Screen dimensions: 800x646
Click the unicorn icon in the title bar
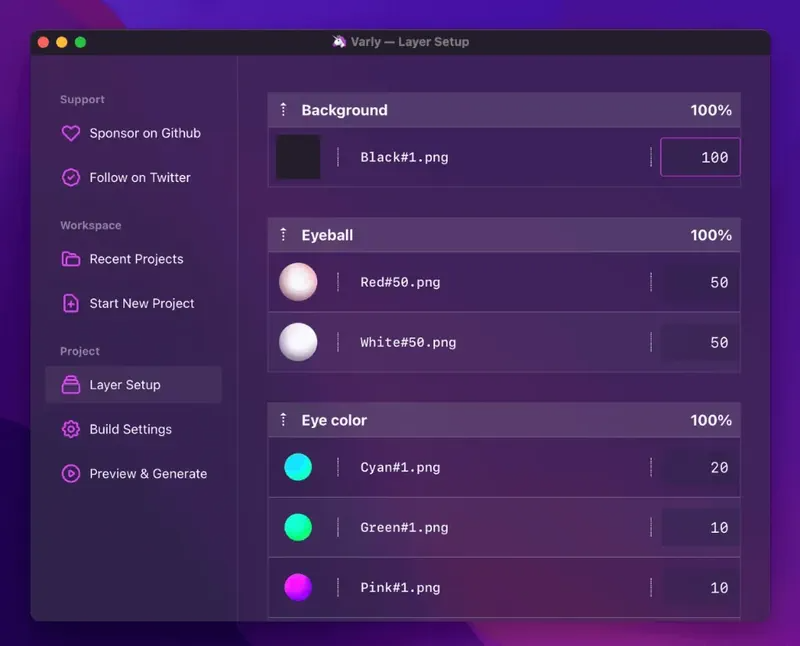339,41
